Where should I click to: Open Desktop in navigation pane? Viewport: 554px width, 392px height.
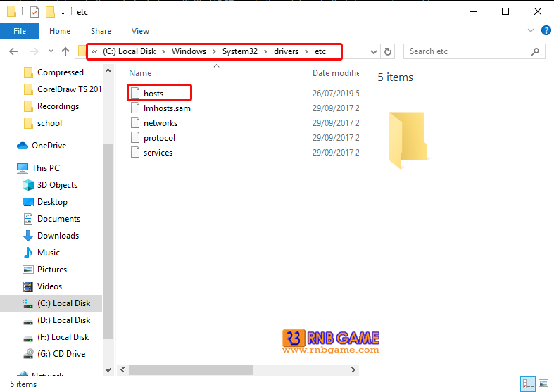[52, 202]
